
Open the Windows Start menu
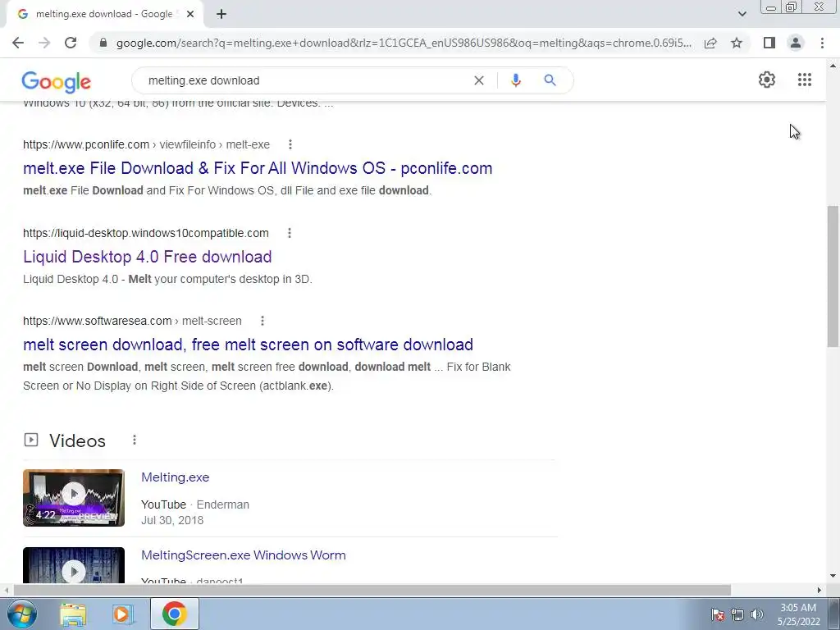21,614
